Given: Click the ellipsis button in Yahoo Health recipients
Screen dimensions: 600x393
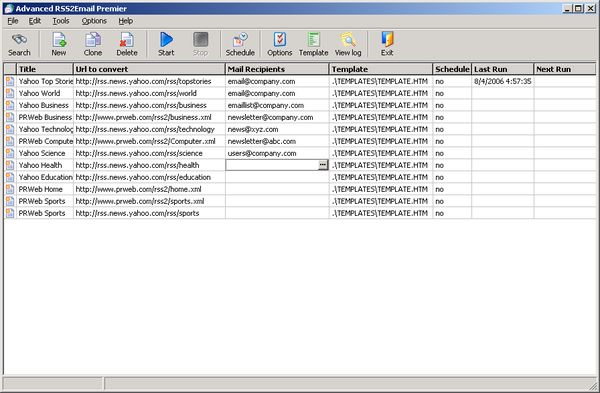Looking at the screenshot, I should coord(323,165).
